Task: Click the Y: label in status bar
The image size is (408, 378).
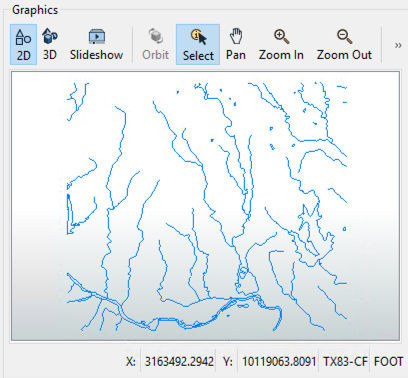Action: (227, 361)
